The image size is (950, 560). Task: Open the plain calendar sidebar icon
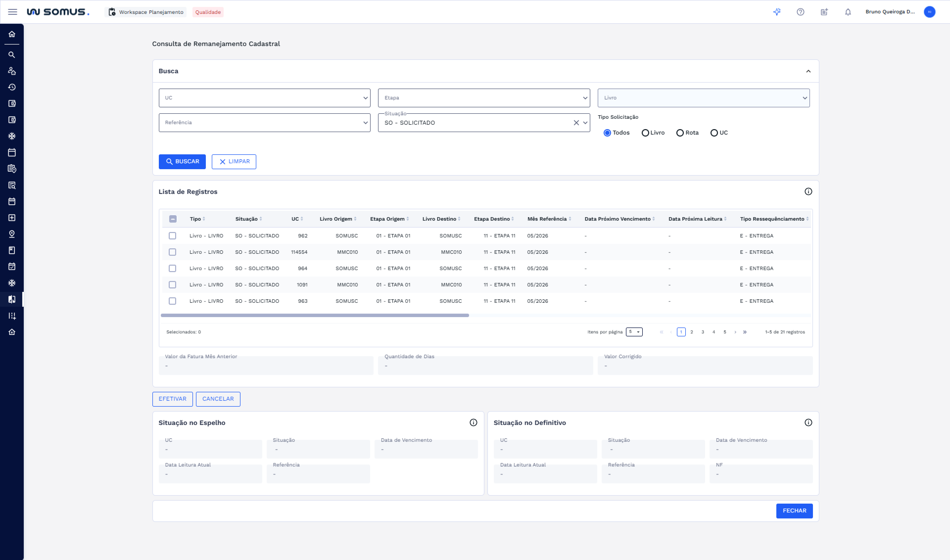(12, 152)
